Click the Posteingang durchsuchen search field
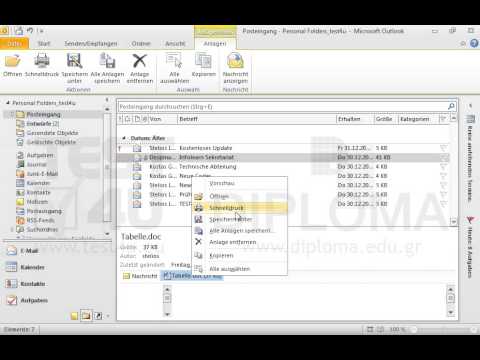Screen dimensions: 480x360 coord(283,107)
